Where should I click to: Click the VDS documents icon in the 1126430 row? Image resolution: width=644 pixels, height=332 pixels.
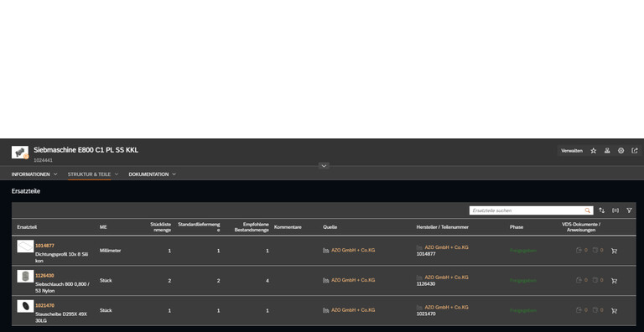click(579, 280)
